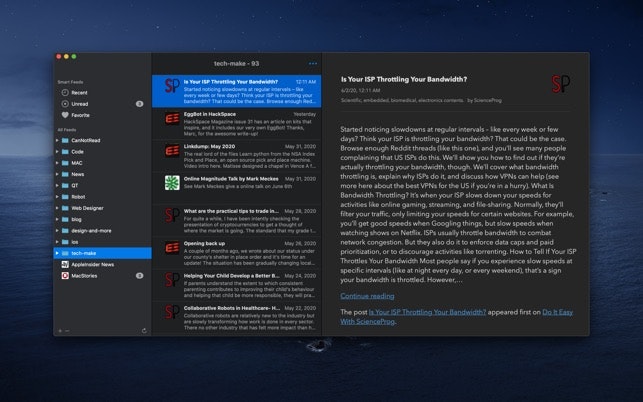Expand the Robot folder triangle

click(57, 197)
